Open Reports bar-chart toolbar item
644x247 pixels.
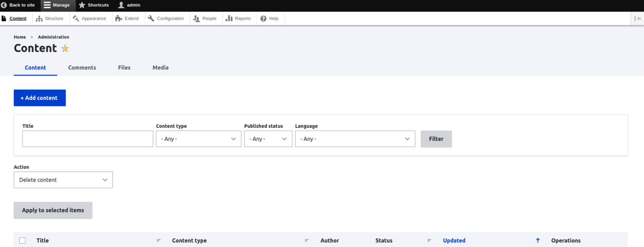[x=229, y=19]
